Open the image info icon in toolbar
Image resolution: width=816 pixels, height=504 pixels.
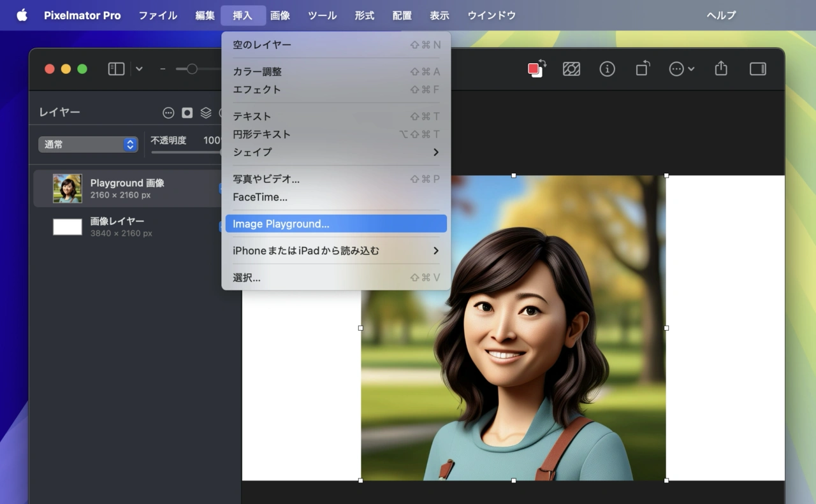coord(607,69)
